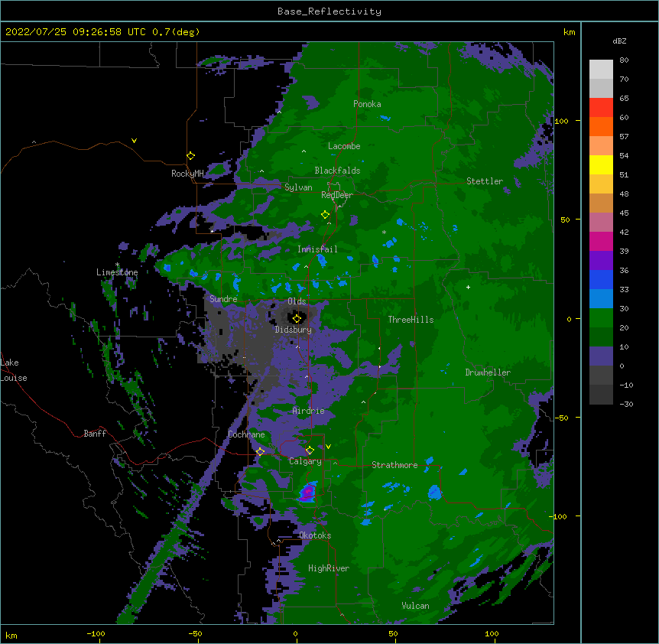Click the Lacombe city label
Screen dimensions: 659x644
344,146
